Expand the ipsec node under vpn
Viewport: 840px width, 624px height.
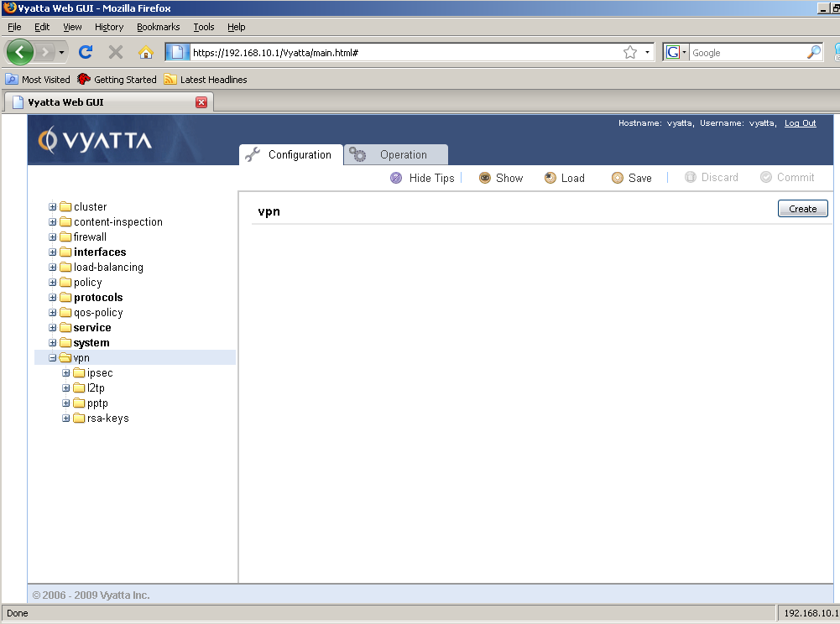click(66, 373)
